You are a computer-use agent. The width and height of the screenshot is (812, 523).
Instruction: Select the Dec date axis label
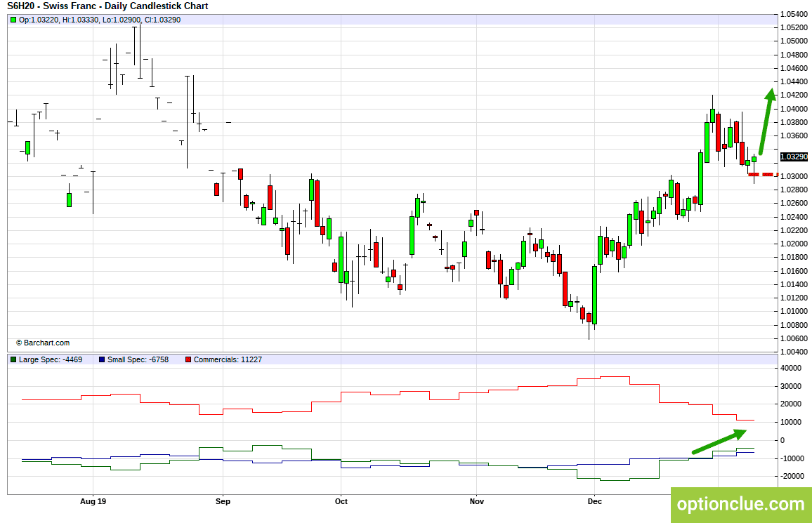(595, 501)
